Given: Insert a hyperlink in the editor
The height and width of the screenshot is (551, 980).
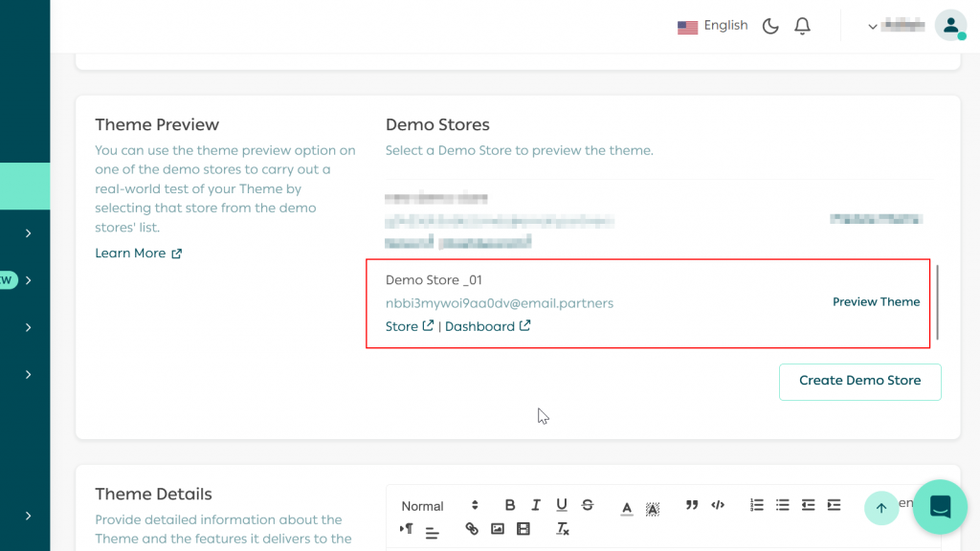Looking at the screenshot, I should [x=471, y=527].
